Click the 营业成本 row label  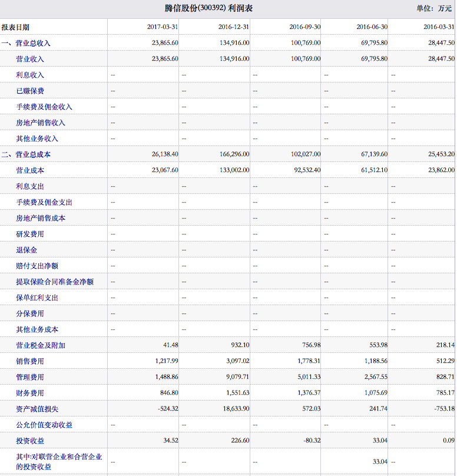[29, 170]
